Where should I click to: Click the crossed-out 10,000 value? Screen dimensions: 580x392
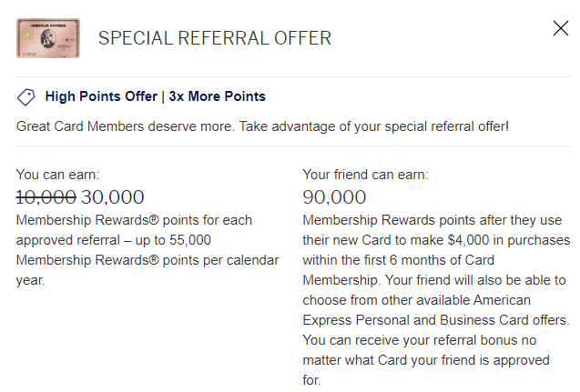click(46, 197)
